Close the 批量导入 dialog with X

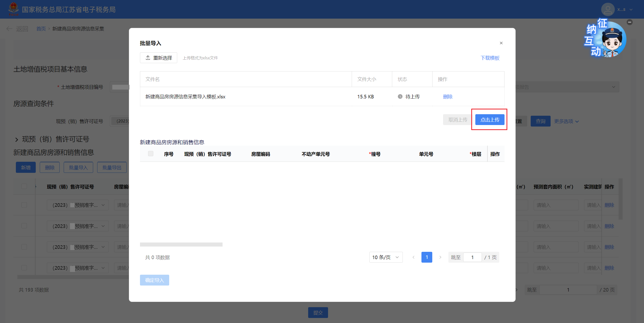pyautogui.click(x=501, y=43)
